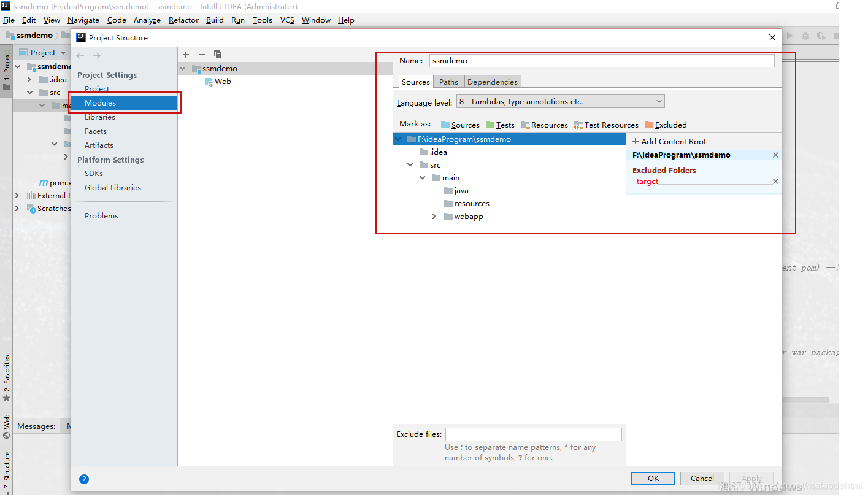Switch to the Dependencies tab

coord(493,82)
